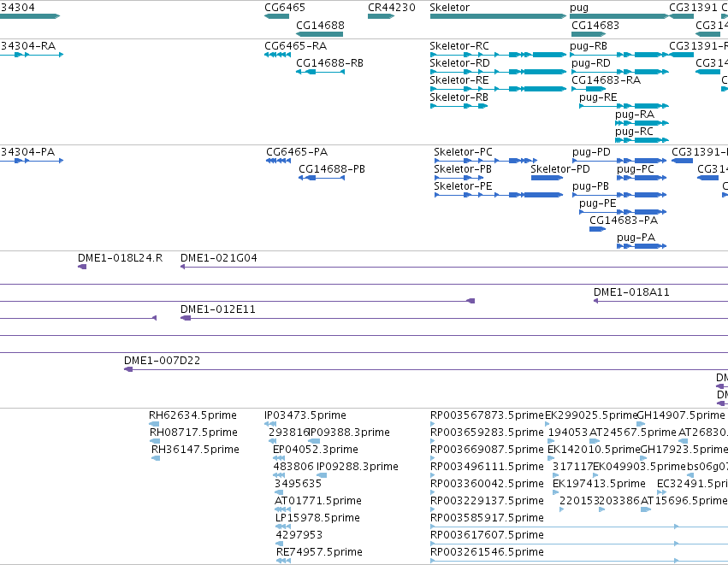Select the RP003229137.5prime EST arrow
The height and width of the screenshot is (565, 728).
[432, 509]
